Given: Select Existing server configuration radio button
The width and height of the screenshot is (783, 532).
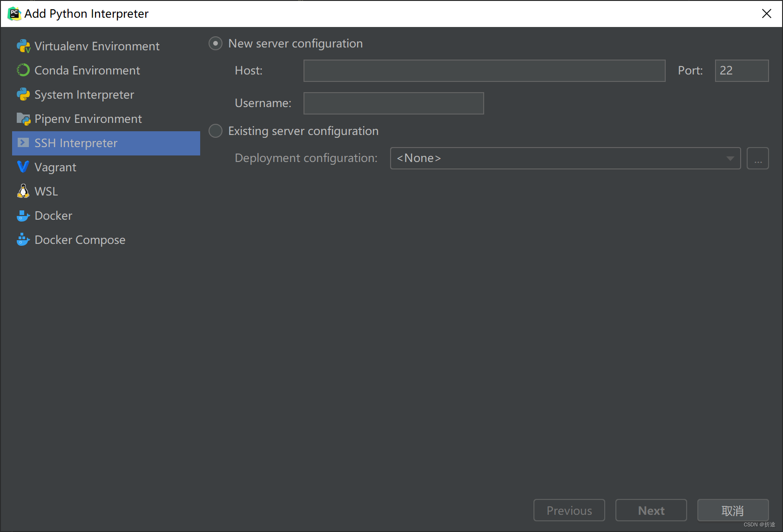Looking at the screenshot, I should pos(215,131).
